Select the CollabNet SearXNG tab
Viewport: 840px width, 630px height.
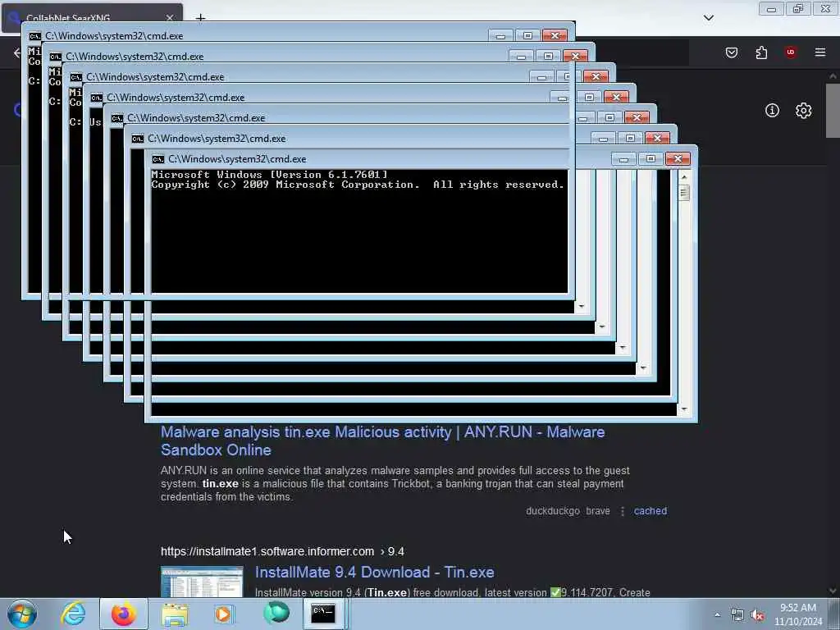coord(91,18)
